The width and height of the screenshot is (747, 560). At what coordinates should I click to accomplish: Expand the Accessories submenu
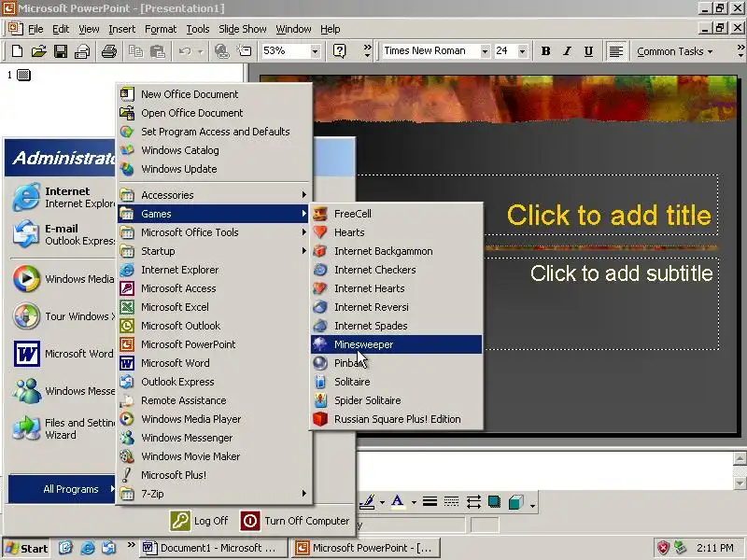point(215,195)
